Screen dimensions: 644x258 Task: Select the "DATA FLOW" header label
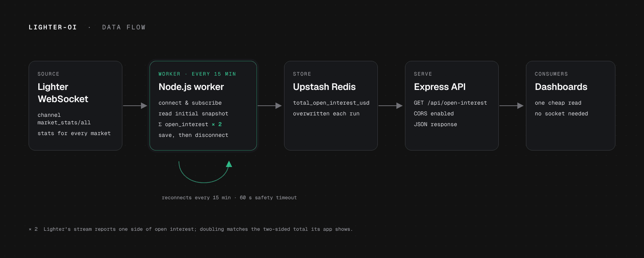point(124,27)
